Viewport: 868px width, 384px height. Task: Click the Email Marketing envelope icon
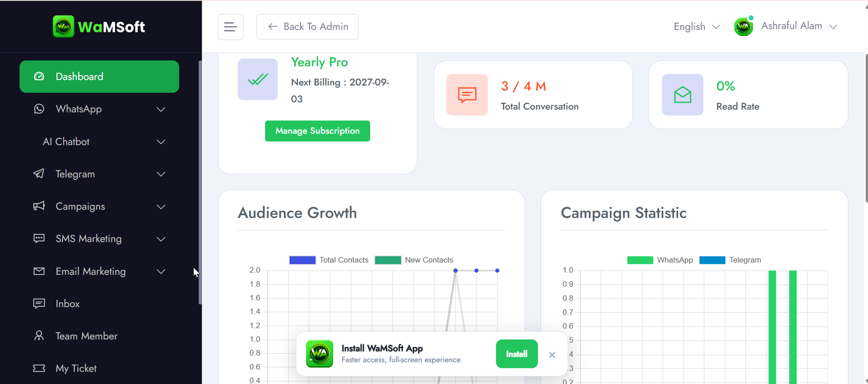pos(39,271)
